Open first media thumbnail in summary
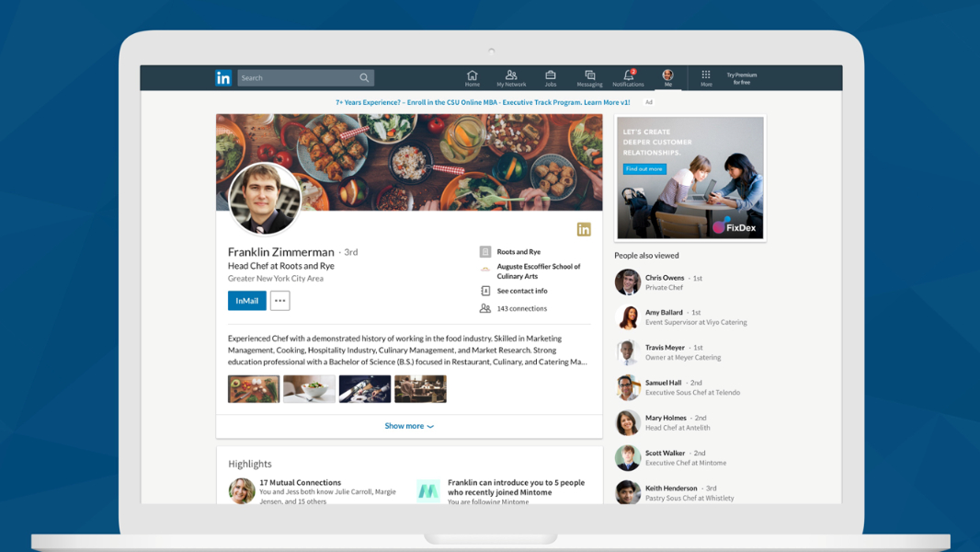 (x=254, y=389)
